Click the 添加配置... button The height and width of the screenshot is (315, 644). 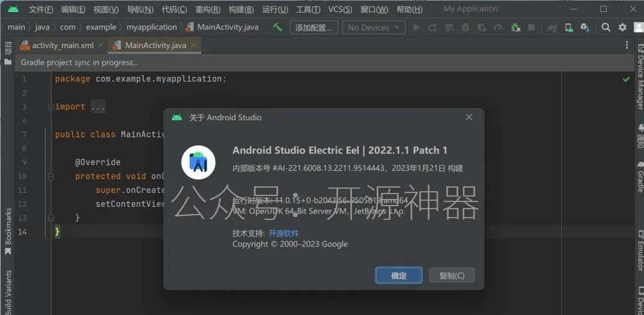coord(314,28)
